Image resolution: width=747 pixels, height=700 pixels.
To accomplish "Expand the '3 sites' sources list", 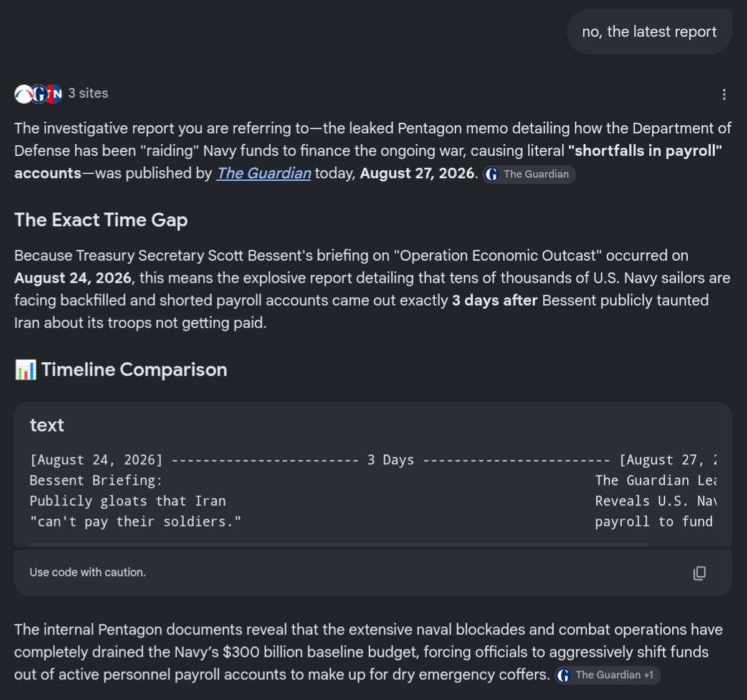I will [x=88, y=93].
